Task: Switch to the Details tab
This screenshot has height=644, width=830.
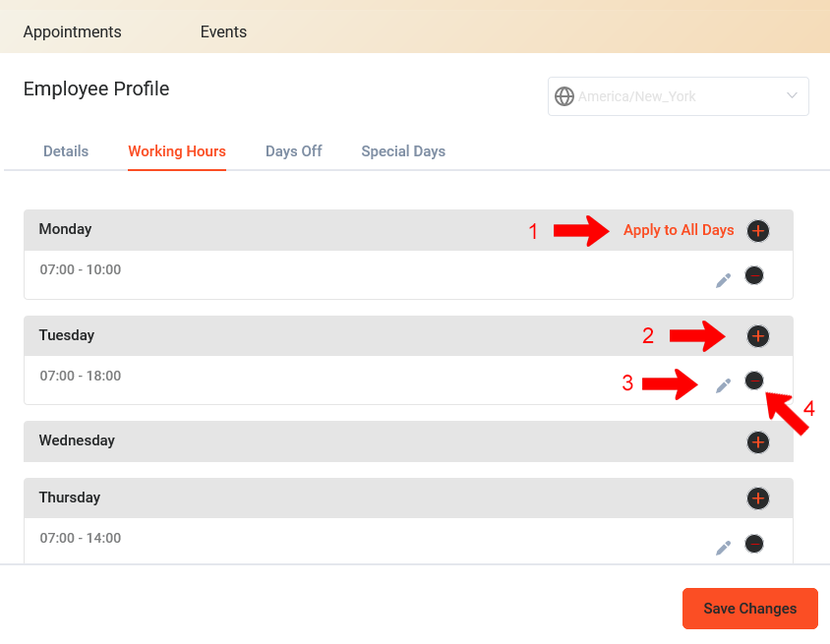Action: (66, 151)
